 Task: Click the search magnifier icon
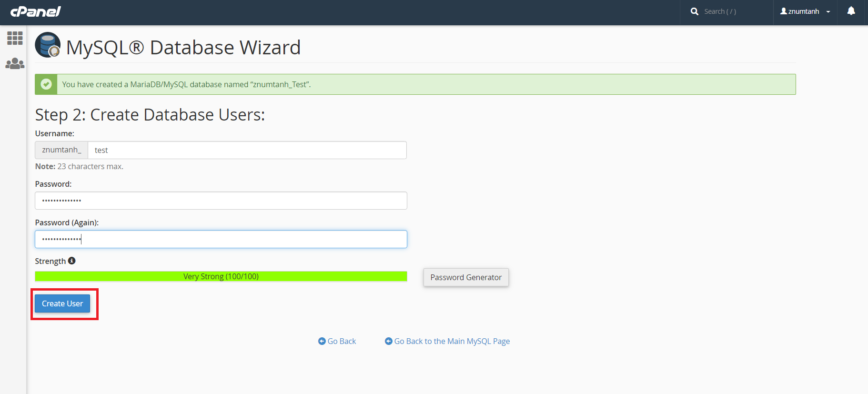click(695, 11)
